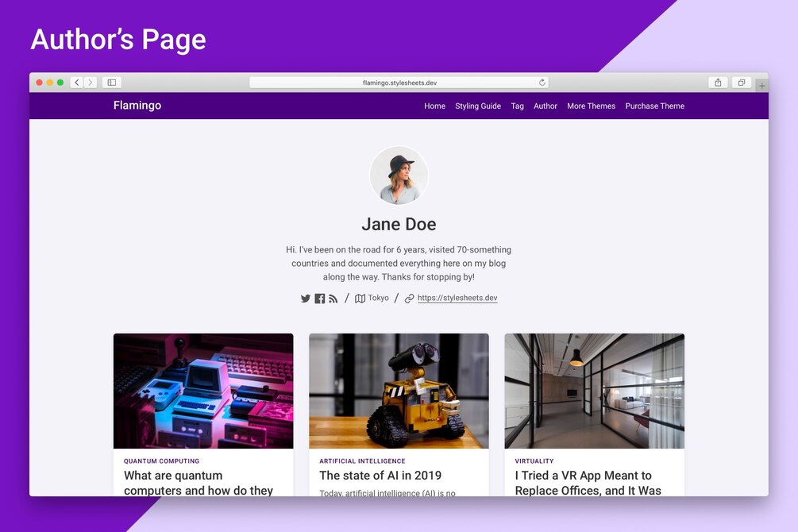
Task: Open Jane Doe's Twitter profile icon
Action: coord(306,299)
